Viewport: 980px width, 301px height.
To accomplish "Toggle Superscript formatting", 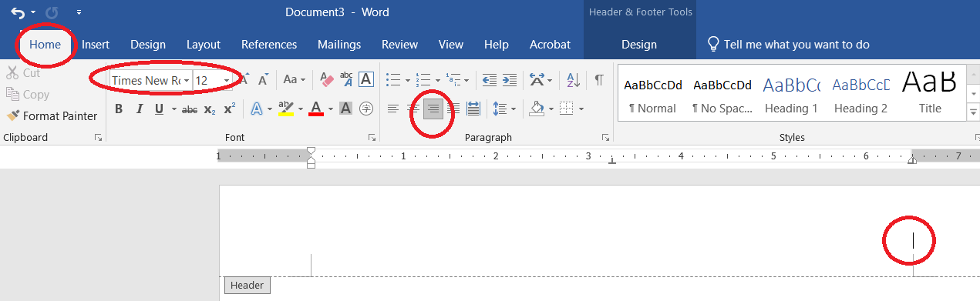I will (229, 109).
